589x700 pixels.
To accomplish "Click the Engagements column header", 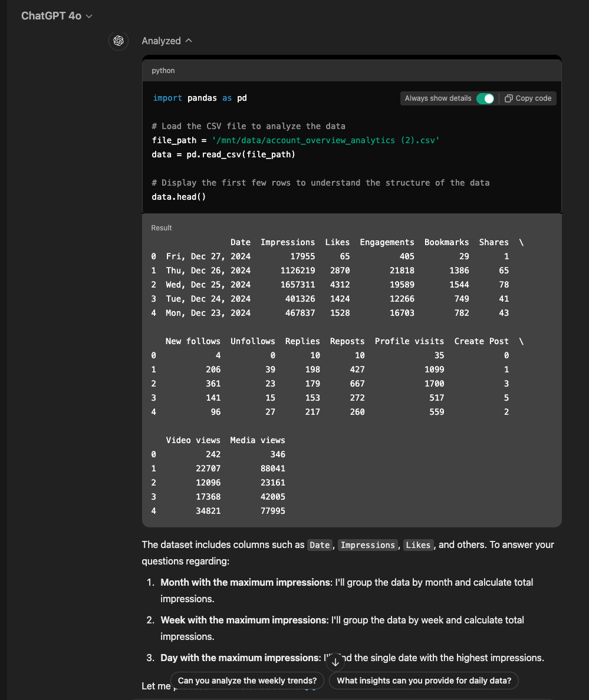I will 387,242.
